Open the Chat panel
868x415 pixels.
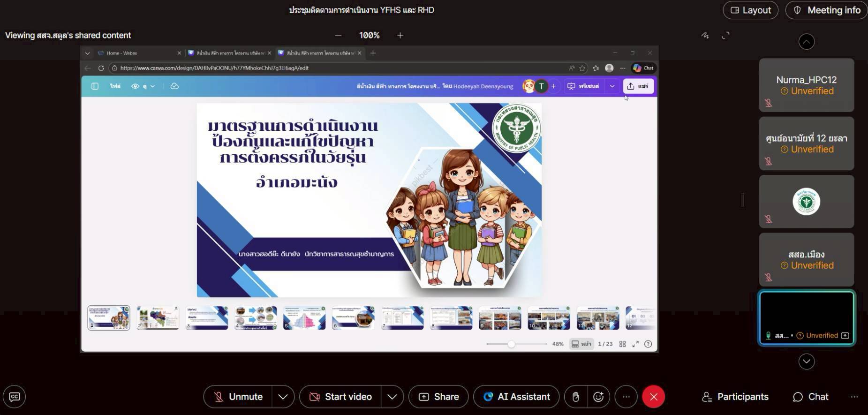[810, 397]
